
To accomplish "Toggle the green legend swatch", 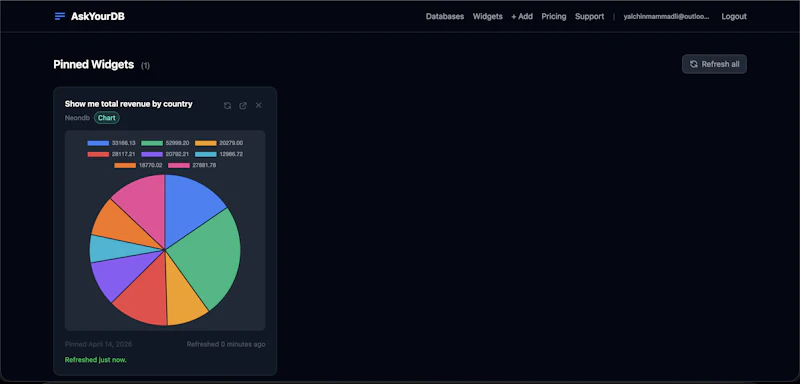I will click(152, 143).
